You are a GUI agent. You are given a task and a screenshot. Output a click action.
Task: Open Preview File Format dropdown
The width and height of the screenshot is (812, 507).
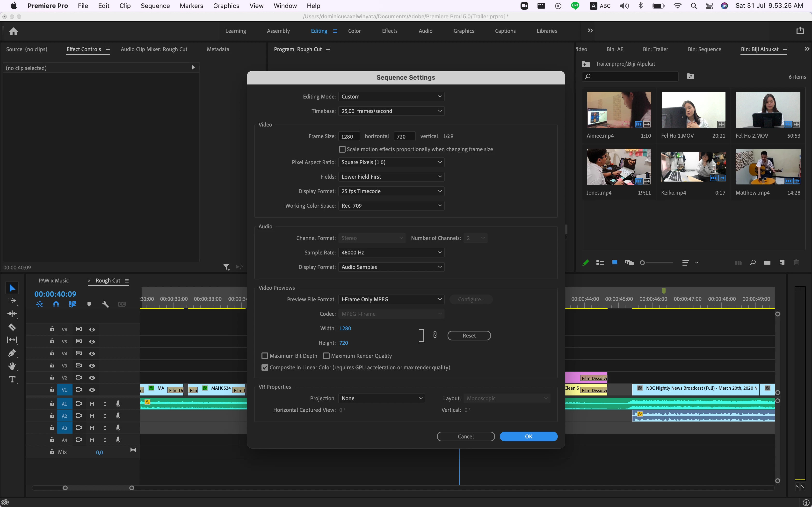tap(391, 299)
